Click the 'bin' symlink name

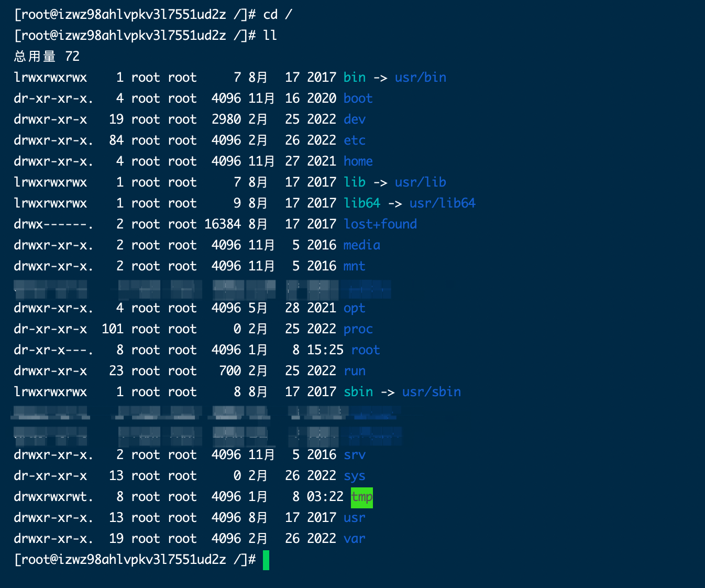pos(355,78)
